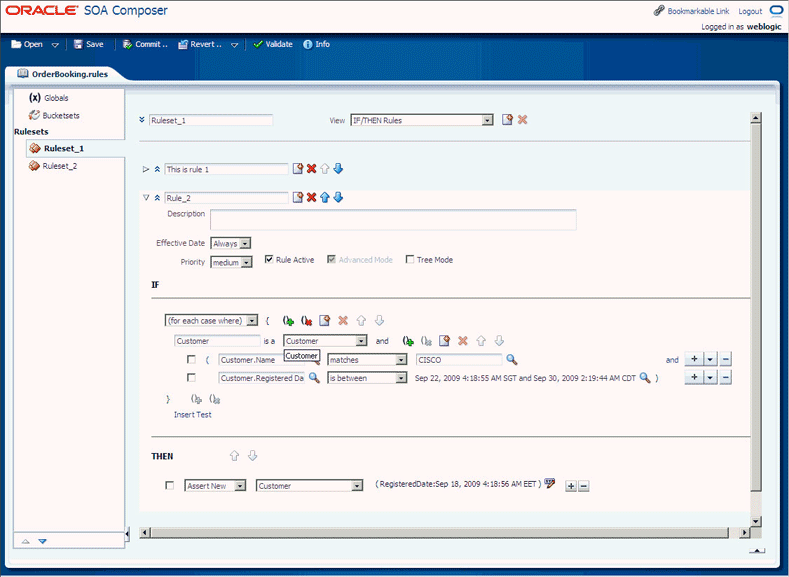Add a test with plus on the 'is between' row
The width and height of the screenshot is (789, 577).
[694, 377]
